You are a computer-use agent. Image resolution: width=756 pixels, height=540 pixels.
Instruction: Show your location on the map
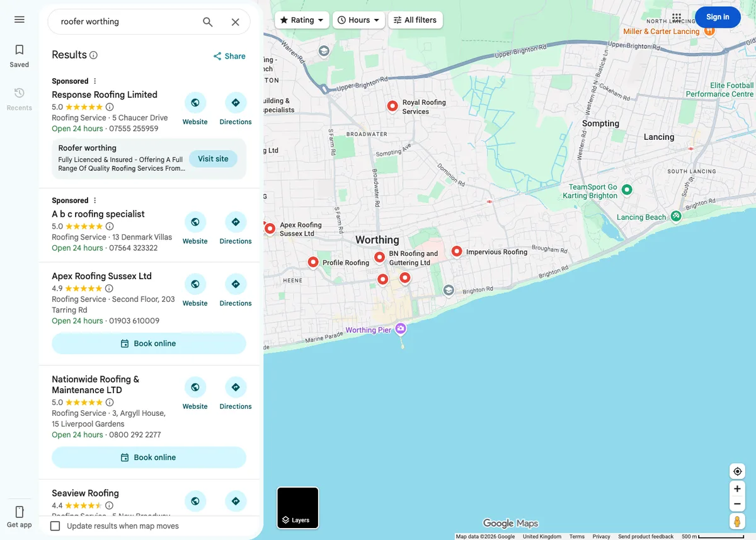(x=737, y=471)
